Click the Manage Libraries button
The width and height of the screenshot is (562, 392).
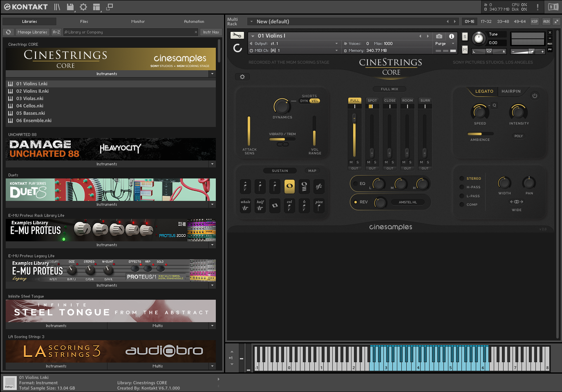coord(33,32)
